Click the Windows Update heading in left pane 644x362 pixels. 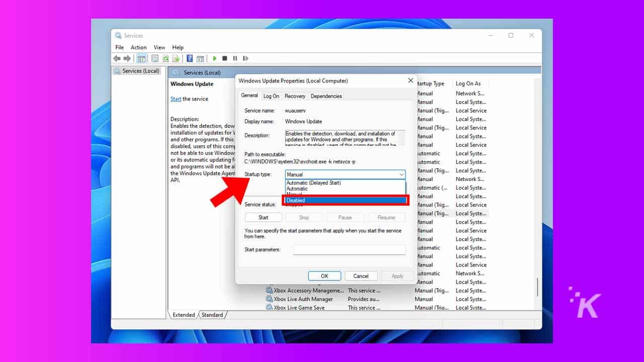pyautogui.click(x=192, y=84)
